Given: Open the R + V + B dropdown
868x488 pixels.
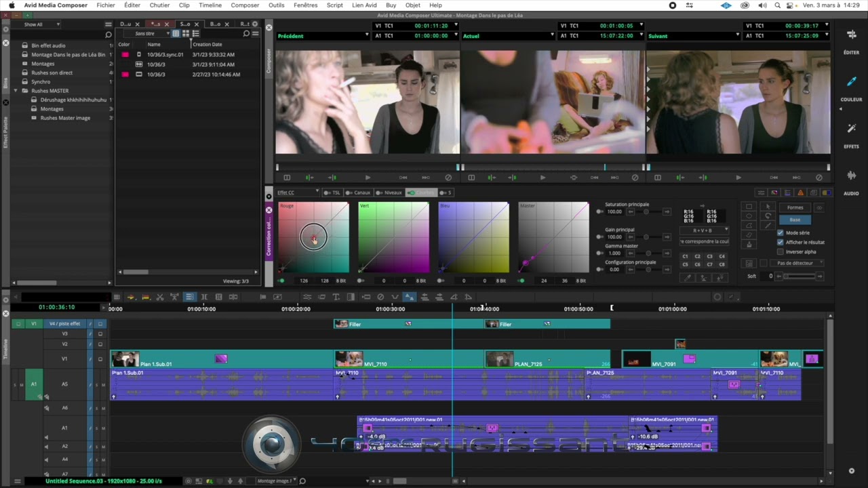Looking at the screenshot, I should 705,230.
